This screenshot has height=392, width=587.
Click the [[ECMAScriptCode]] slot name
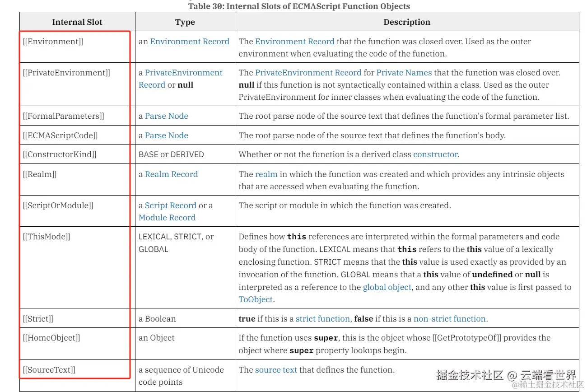[61, 135]
